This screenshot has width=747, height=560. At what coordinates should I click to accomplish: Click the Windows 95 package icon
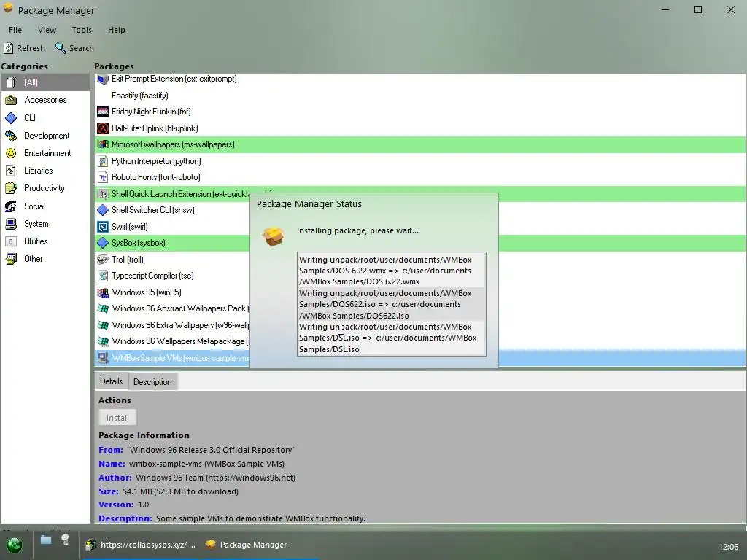pos(103,292)
